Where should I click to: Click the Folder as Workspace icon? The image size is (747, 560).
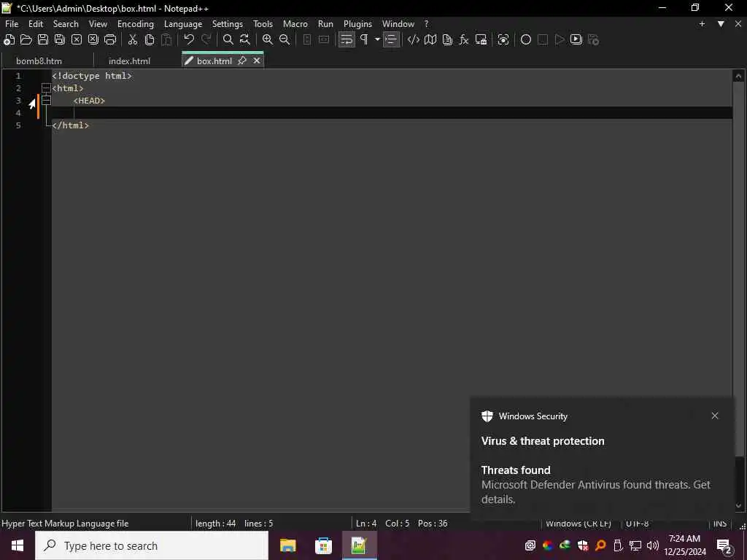481,40
